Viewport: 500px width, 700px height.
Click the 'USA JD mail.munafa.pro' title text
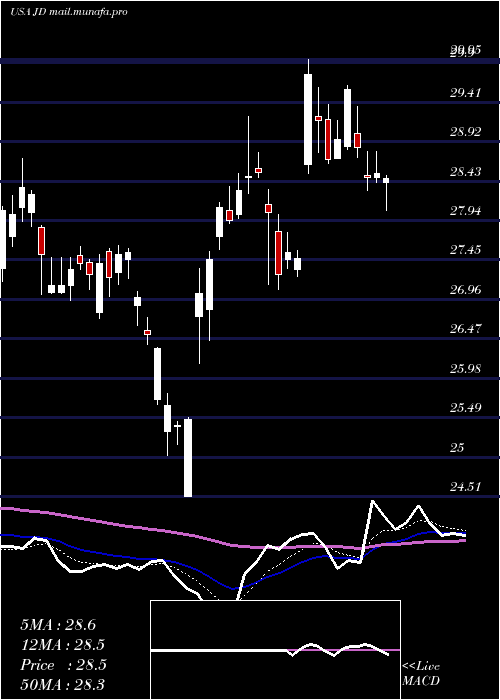point(69,12)
